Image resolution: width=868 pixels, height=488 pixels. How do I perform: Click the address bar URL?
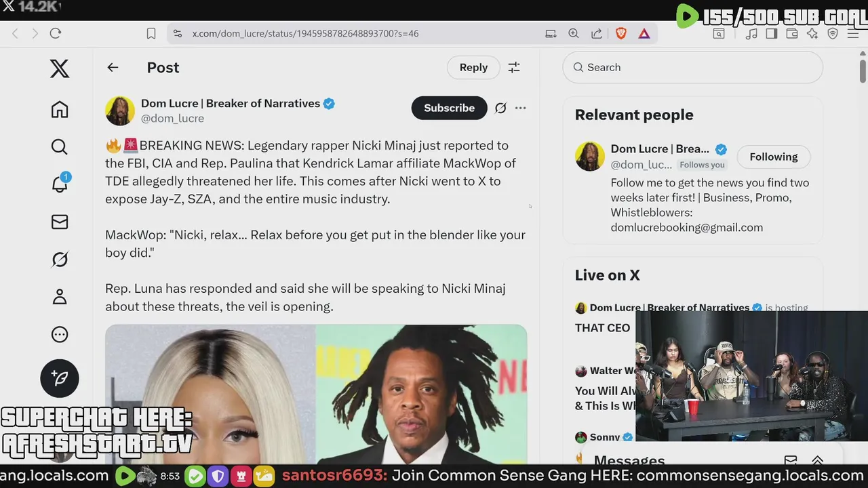click(x=305, y=33)
